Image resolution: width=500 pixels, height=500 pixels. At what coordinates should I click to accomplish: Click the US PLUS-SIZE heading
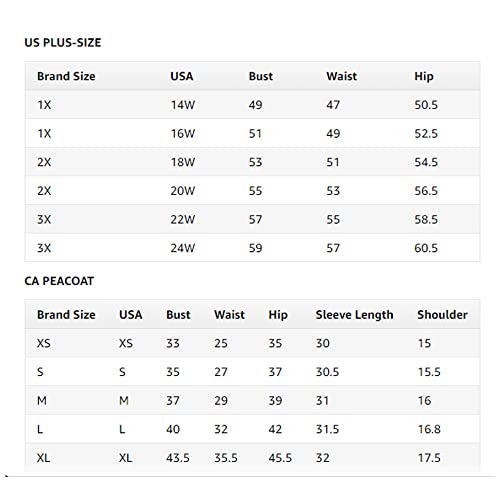tap(63, 43)
